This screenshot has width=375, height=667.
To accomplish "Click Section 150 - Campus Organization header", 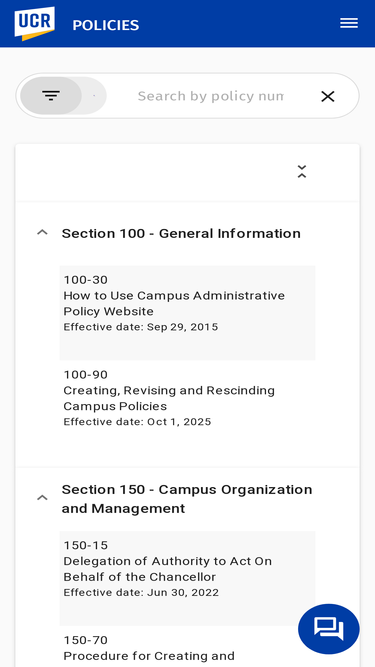I will tap(187, 499).
